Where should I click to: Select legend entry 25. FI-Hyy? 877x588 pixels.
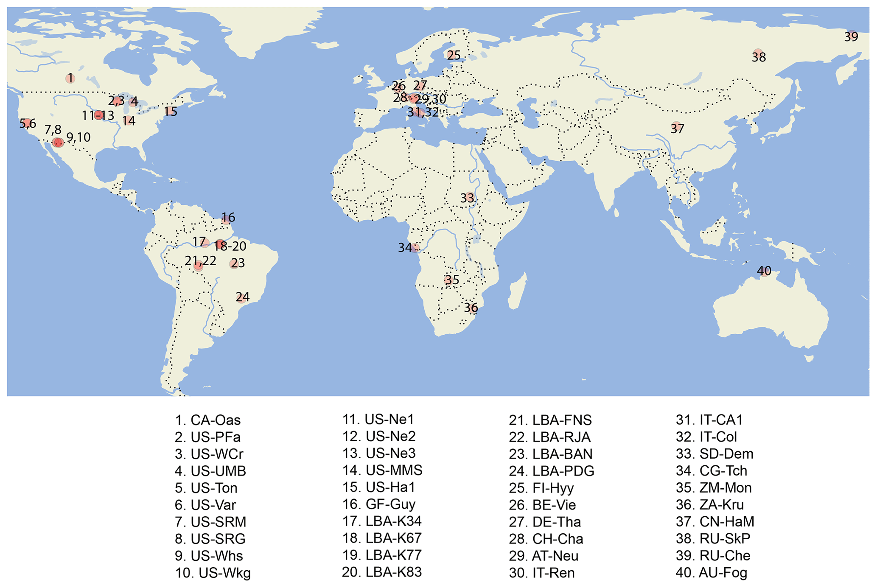pos(541,488)
